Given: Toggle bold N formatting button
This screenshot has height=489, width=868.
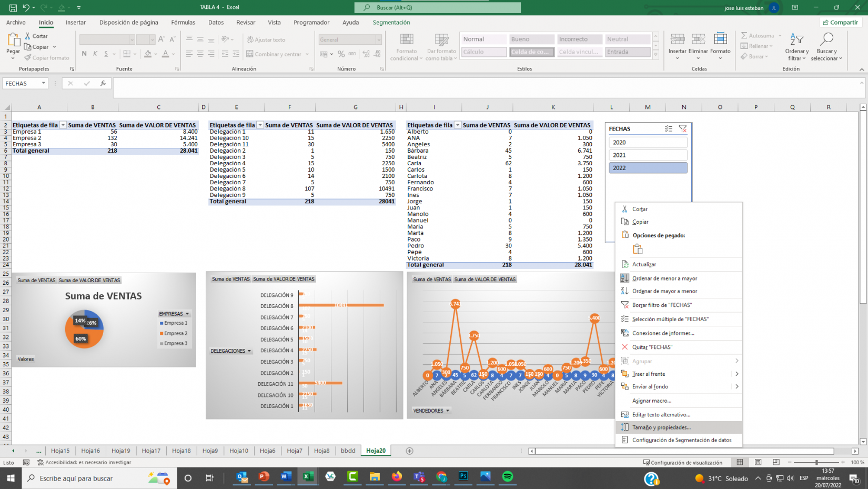Looking at the screenshot, I should click(84, 54).
